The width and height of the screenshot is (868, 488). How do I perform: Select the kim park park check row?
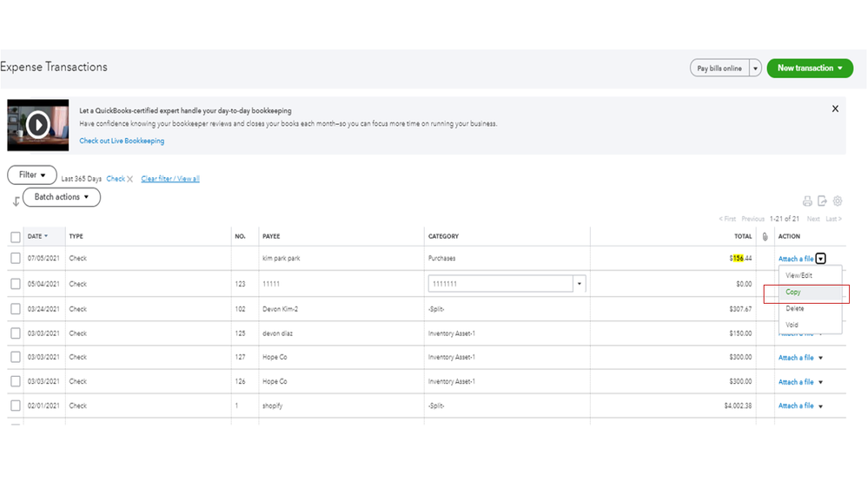pyautogui.click(x=16, y=258)
